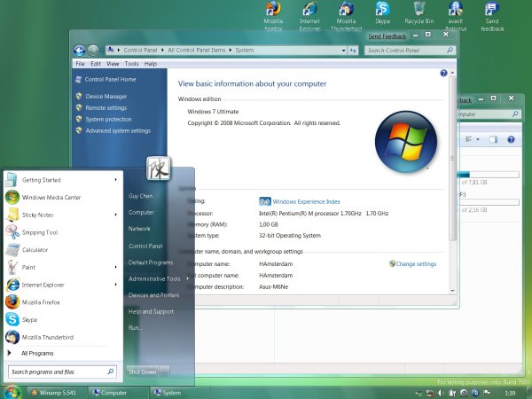Click Search Control Panel field
Screen dimensions: 532x399
[x=410, y=51]
